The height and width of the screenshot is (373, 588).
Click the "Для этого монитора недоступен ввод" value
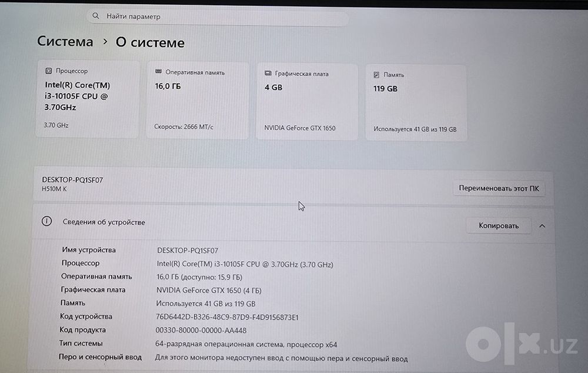coord(281,358)
